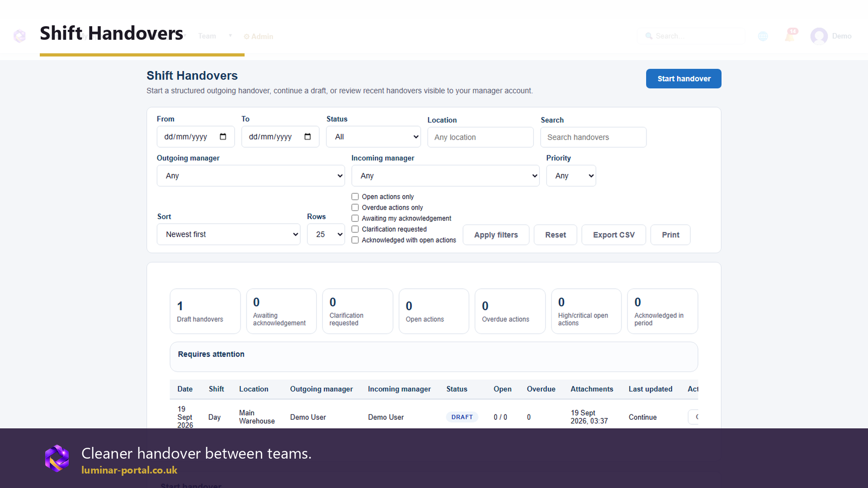868x488 pixels.
Task: Click the globe language icon in the top bar
Action: pyautogui.click(x=763, y=36)
